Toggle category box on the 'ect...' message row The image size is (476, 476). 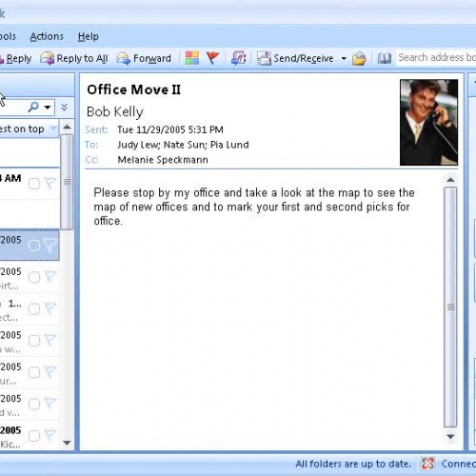point(34,308)
